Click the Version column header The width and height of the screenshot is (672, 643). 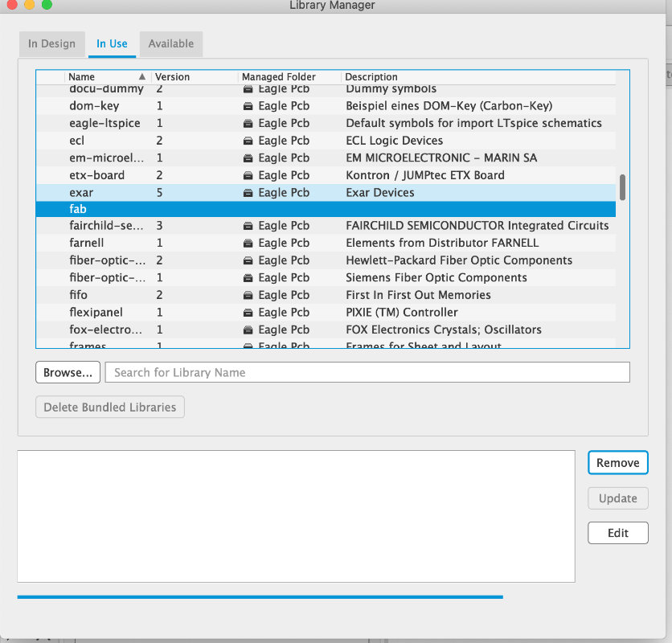195,76
